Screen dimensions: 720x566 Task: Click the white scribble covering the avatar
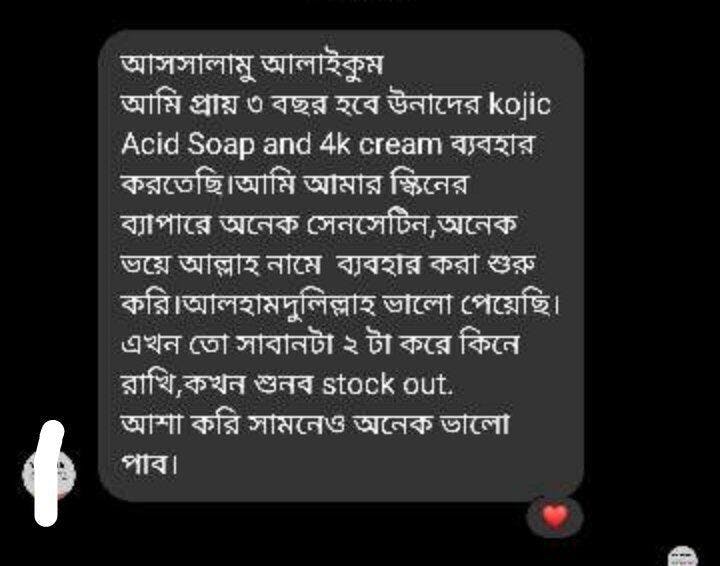click(48, 473)
